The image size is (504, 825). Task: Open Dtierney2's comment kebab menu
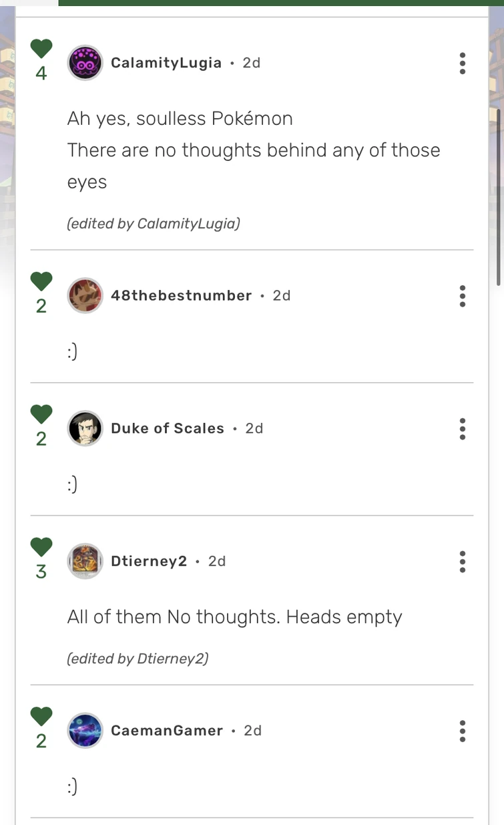tap(462, 561)
